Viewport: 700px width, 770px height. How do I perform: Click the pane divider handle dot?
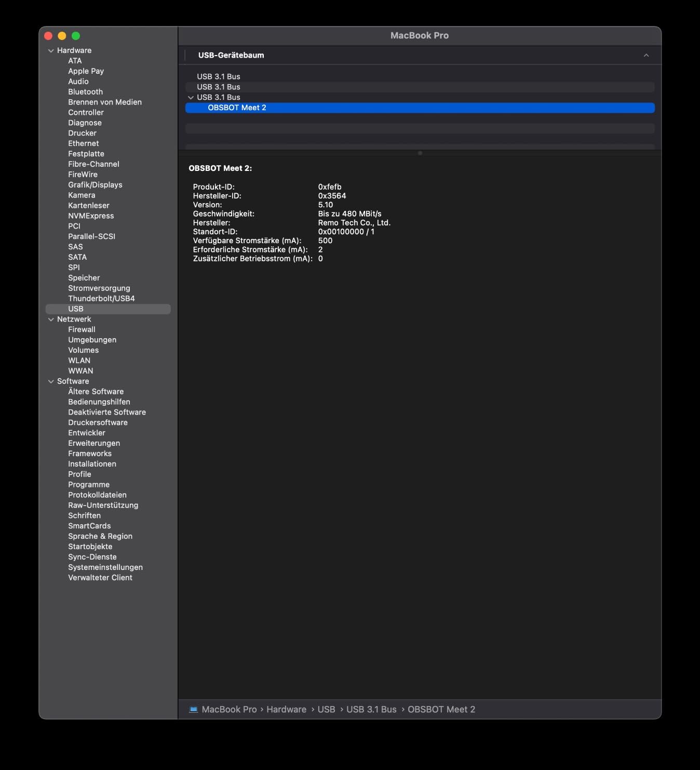(420, 153)
